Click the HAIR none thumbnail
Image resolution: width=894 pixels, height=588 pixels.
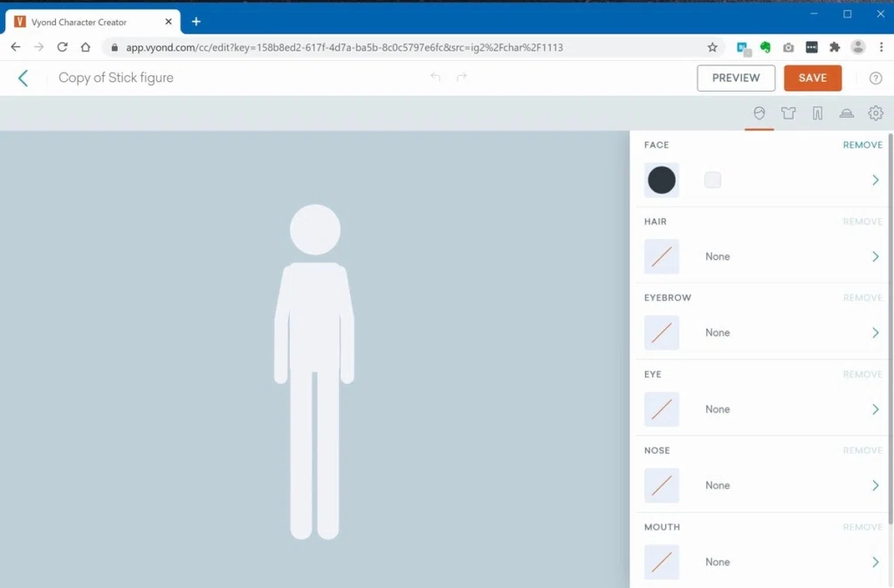click(x=662, y=256)
